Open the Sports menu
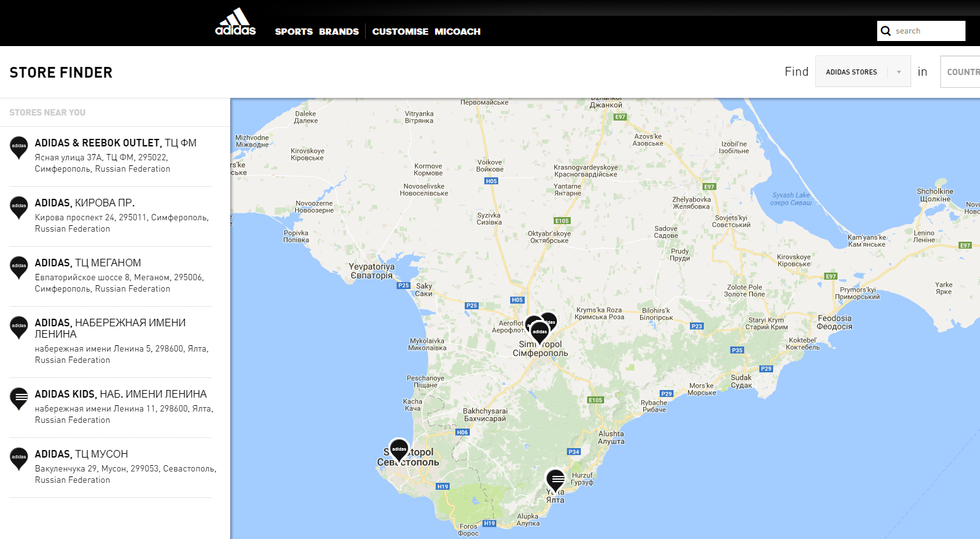This screenshot has height=539, width=980. pos(293,32)
